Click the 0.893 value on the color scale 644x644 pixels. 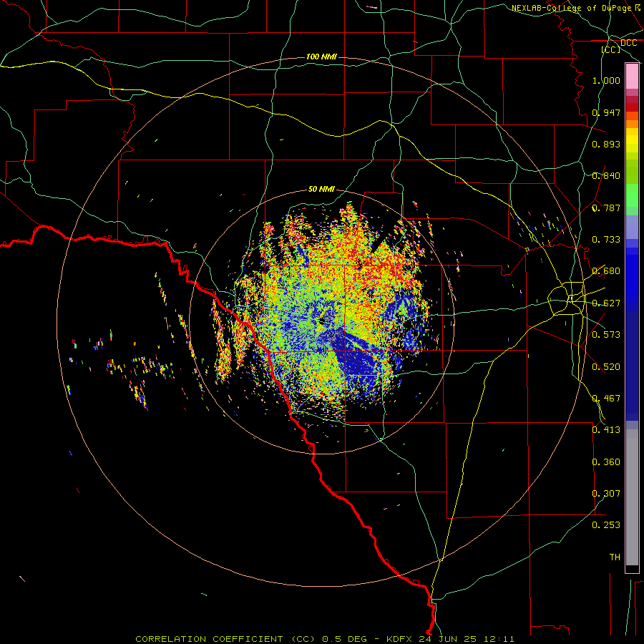click(606, 144)
